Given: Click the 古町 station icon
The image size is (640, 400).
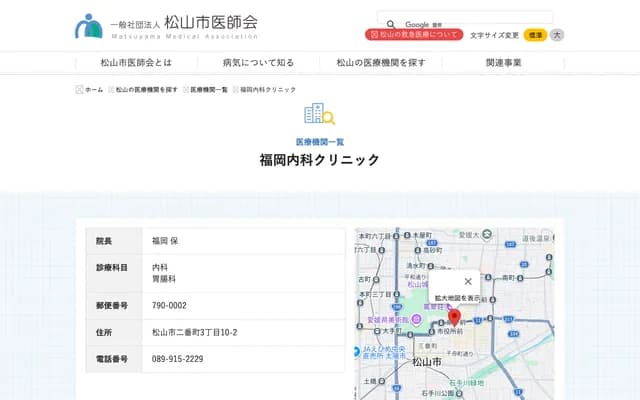Looking at the screenshot, I should [x=376, y=280].
